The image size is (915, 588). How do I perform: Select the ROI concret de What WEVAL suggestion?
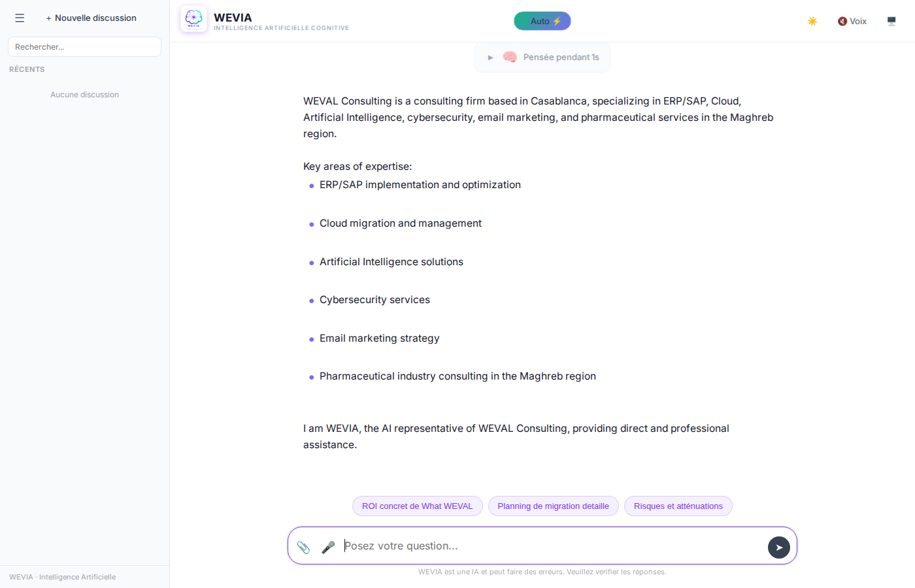417,506
